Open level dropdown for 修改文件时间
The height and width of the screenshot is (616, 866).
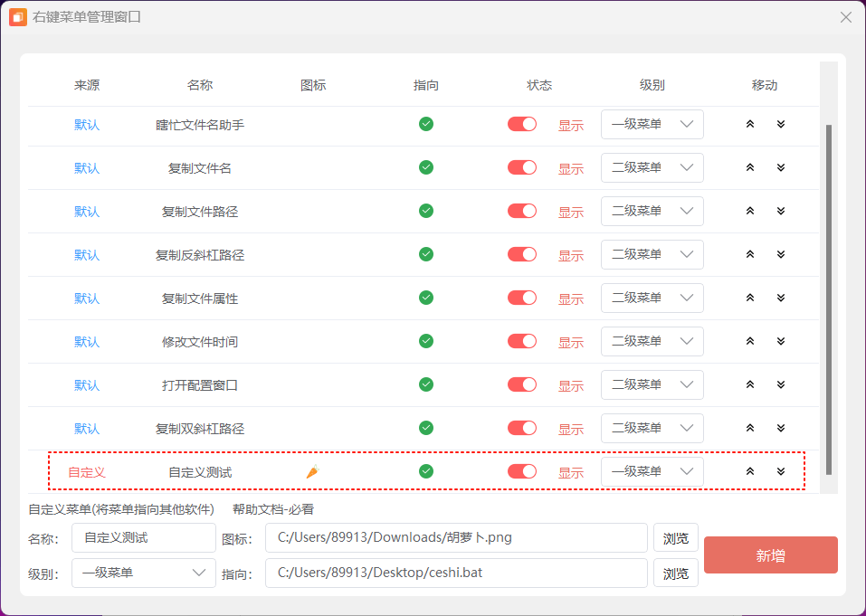point(652,341)
